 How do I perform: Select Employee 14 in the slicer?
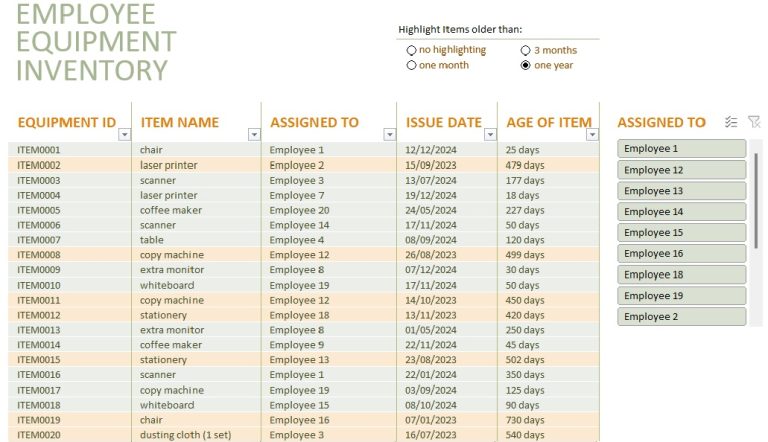point(681,212)
